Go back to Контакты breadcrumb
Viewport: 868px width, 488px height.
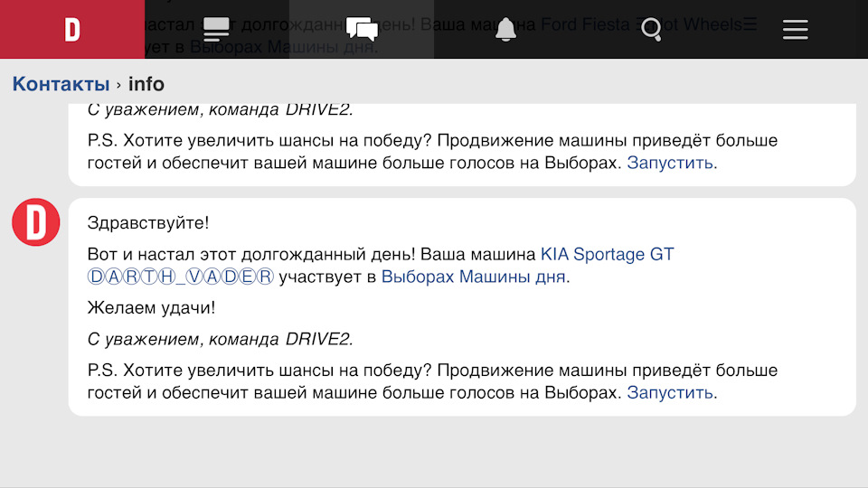(x=61, y=84)
